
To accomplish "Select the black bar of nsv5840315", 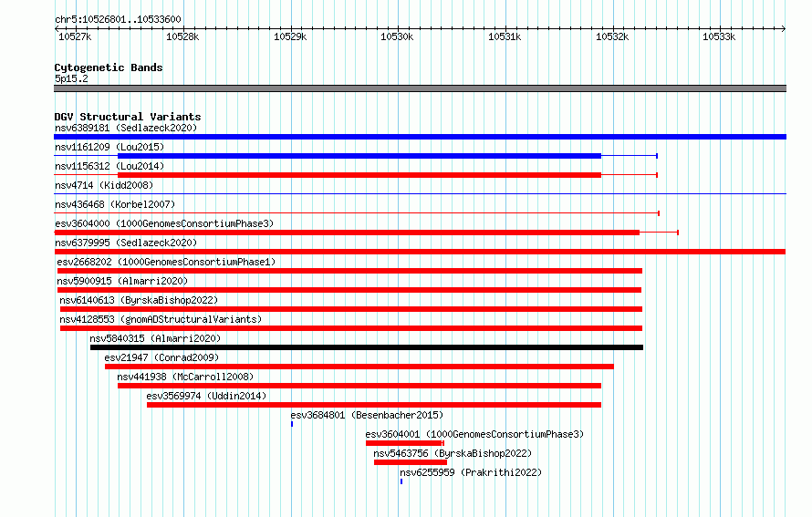I will click(367, 347).
